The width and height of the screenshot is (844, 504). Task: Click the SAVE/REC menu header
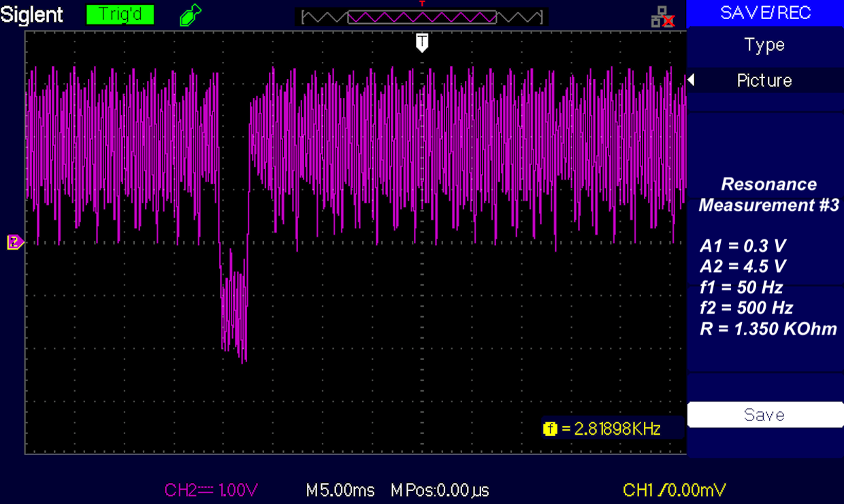[x=765, y=13]
